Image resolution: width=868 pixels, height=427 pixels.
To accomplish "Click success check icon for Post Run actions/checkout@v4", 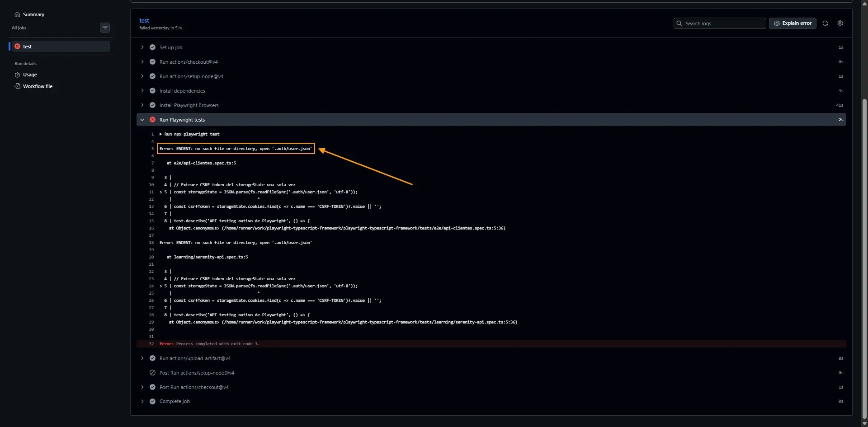I will (x=152, y=387).
